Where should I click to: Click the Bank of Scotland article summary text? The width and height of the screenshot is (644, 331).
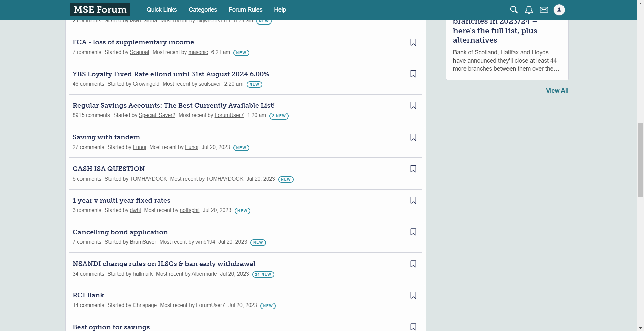506,61
